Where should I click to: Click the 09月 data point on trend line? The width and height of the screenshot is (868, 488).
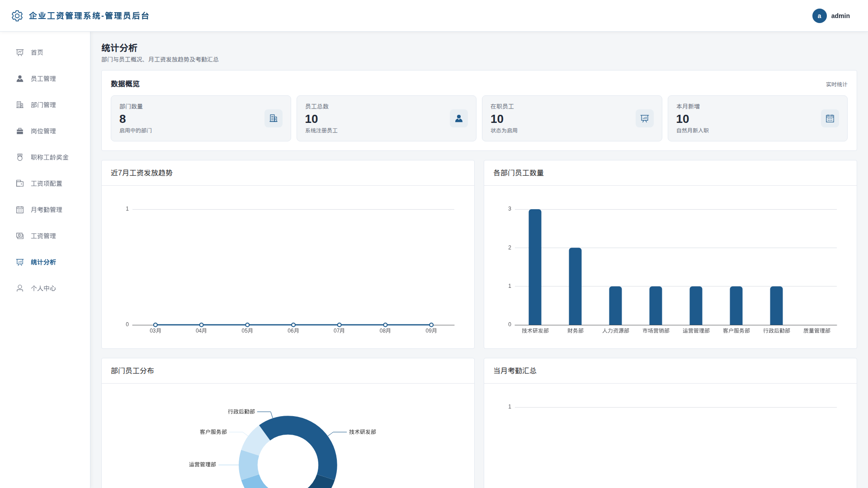(431, 325)
